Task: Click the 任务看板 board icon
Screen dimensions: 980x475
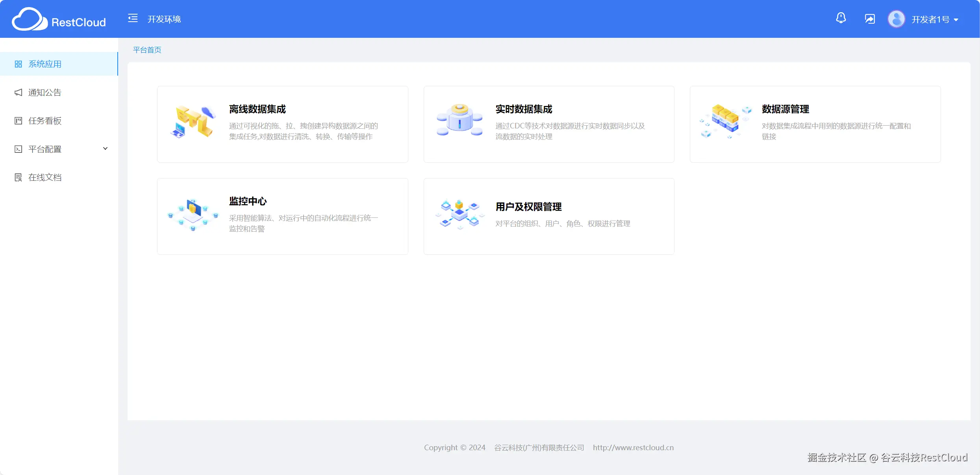Action: coord(18,121)
